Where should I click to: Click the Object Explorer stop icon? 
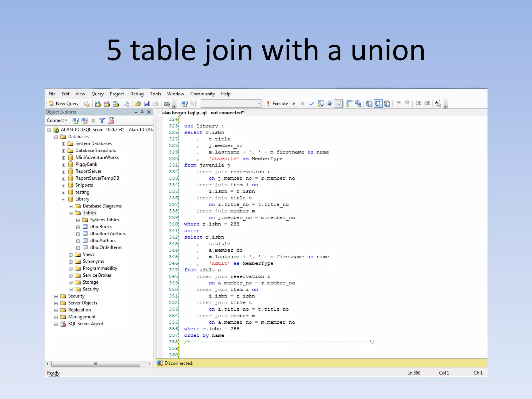point(93,121)
